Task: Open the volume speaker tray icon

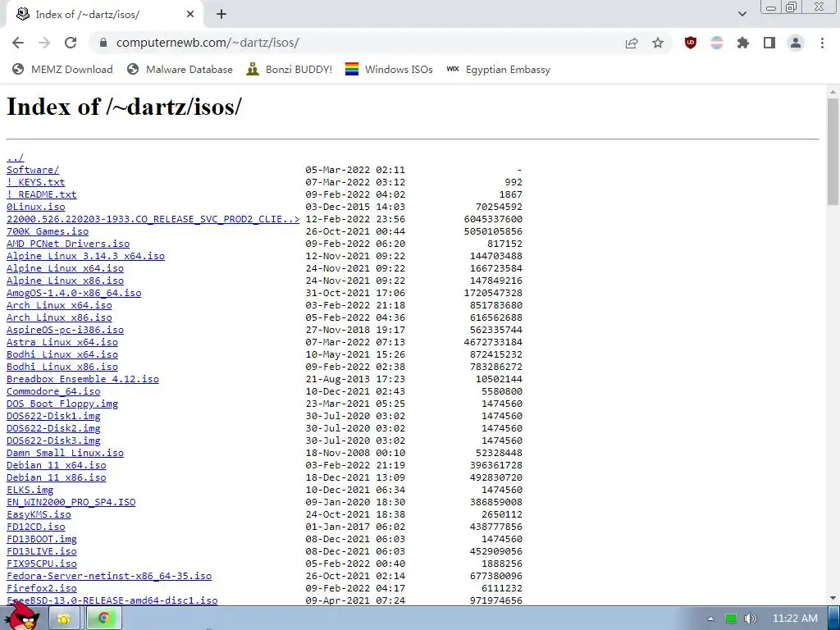Action: tap(750, 619)
